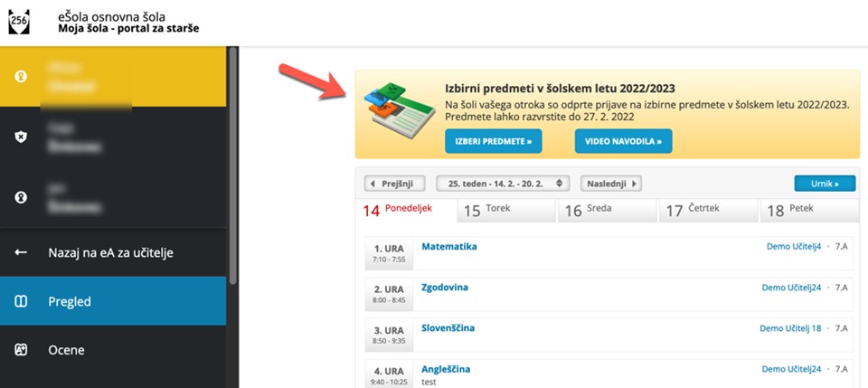Click the Ocene grades icon
The width and height of the screenshot is (868, 388).
click(21, 350)
